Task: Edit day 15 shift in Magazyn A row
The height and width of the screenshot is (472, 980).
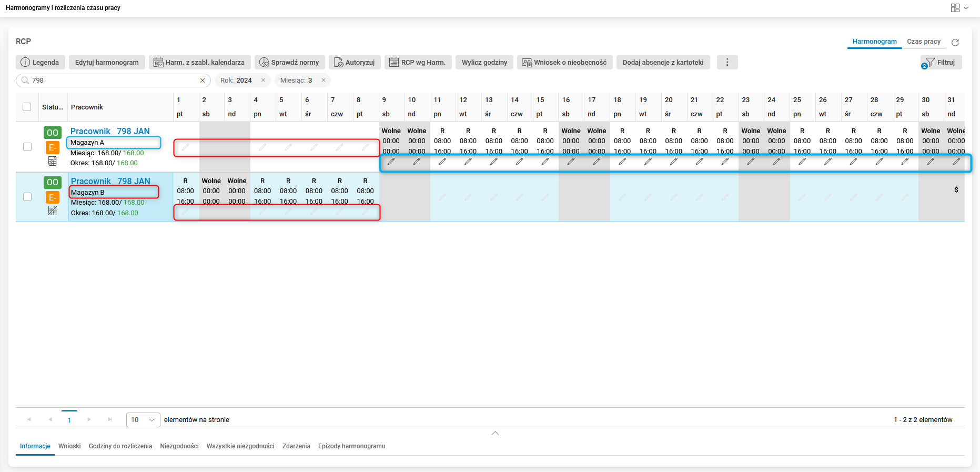Action: click(545, 162)
